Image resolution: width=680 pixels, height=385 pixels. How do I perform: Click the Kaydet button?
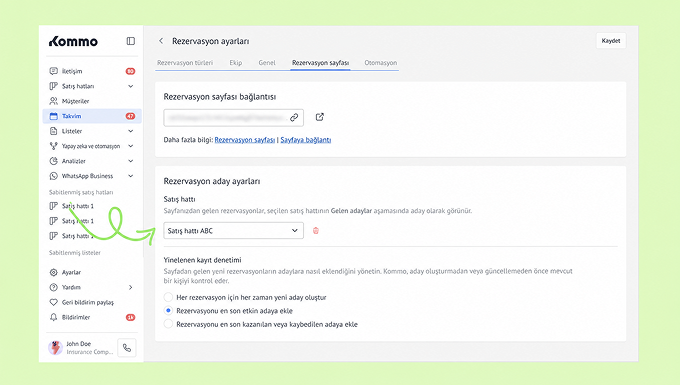click(x=611, y=41)
